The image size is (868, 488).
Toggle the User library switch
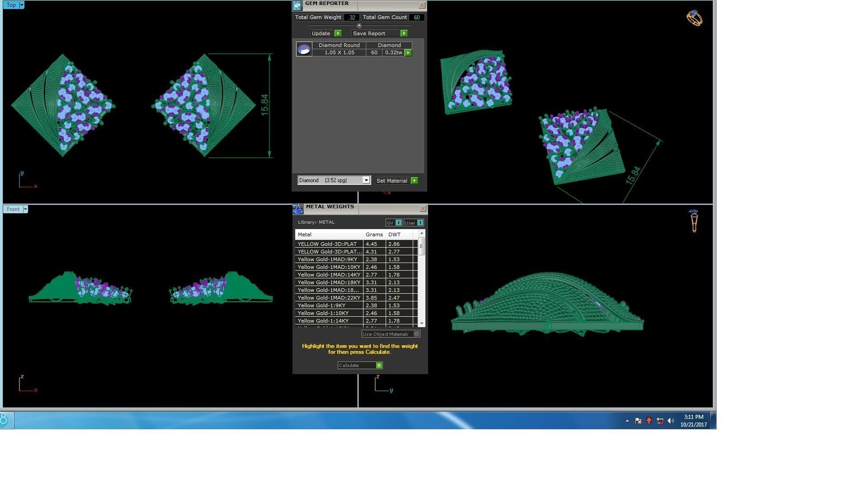tap(420, 223)
